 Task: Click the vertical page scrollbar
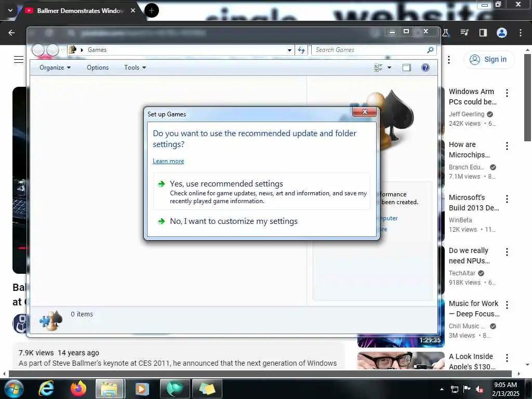pos(527,97)
